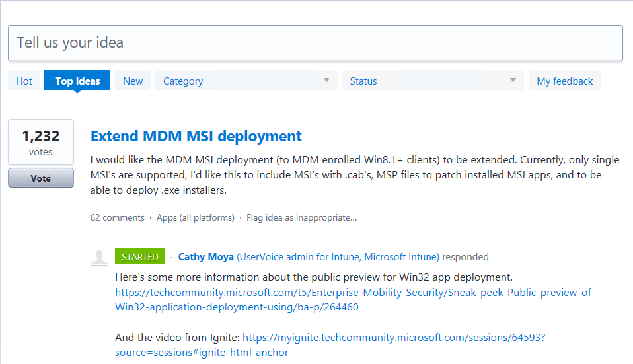Open Cathy Moya's profile link
This screenshot has width=633, height=364.
point(206,257)
